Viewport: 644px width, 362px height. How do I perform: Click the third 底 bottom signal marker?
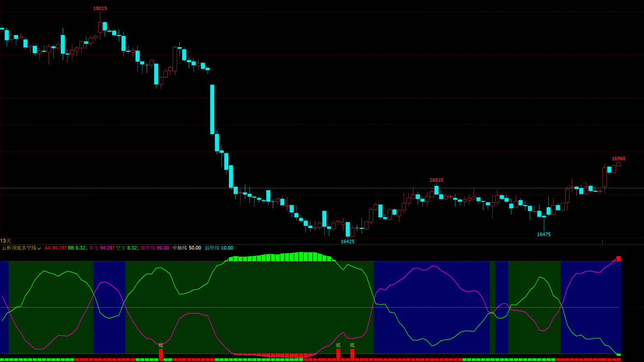[352, 345]
